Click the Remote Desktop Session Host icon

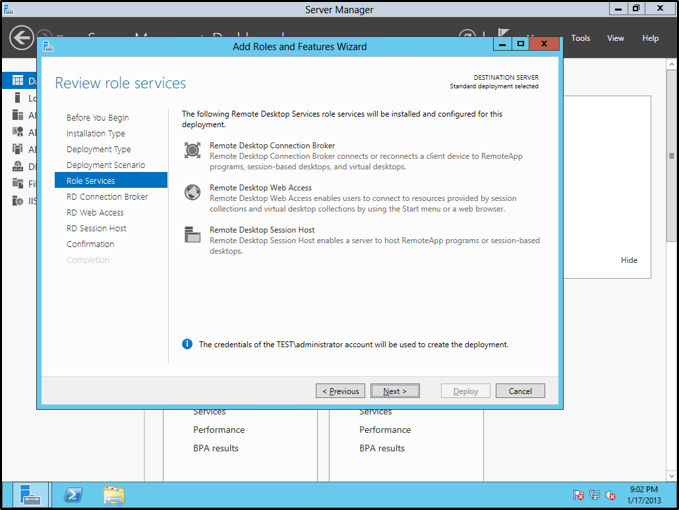pyautogui.click(x=192, y=235)
